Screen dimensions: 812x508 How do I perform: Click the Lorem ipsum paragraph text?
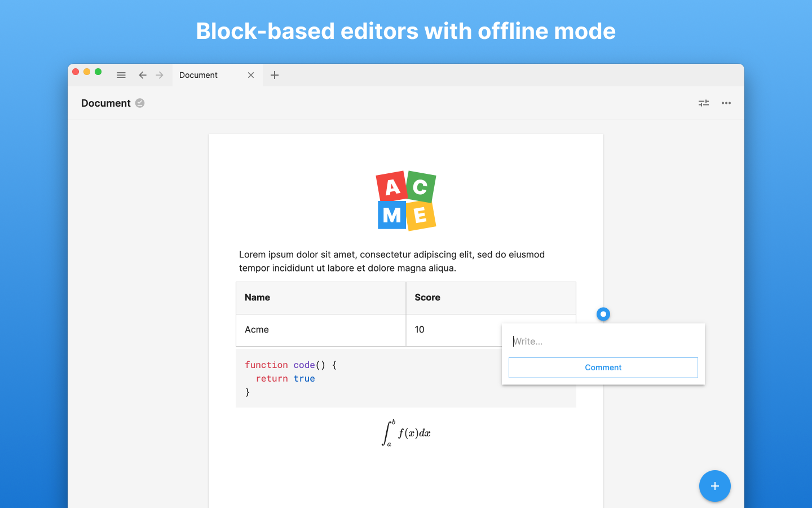392,261
